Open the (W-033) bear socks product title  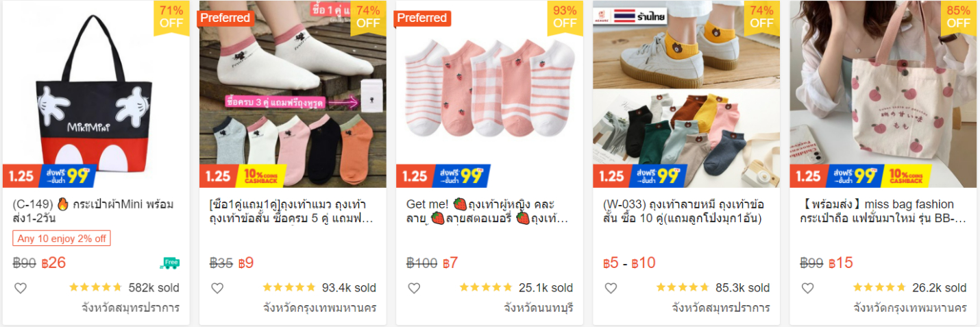[683, 211]
